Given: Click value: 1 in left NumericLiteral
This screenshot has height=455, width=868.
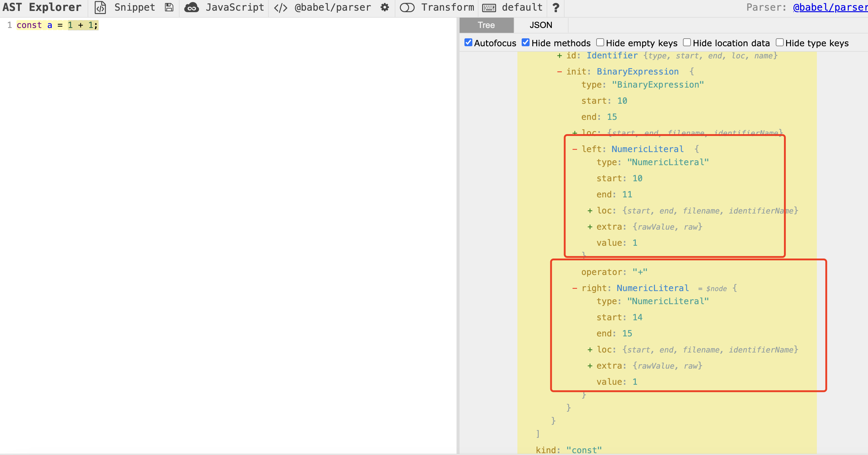Looking at the screenshot, I should (x=617, y=243).
